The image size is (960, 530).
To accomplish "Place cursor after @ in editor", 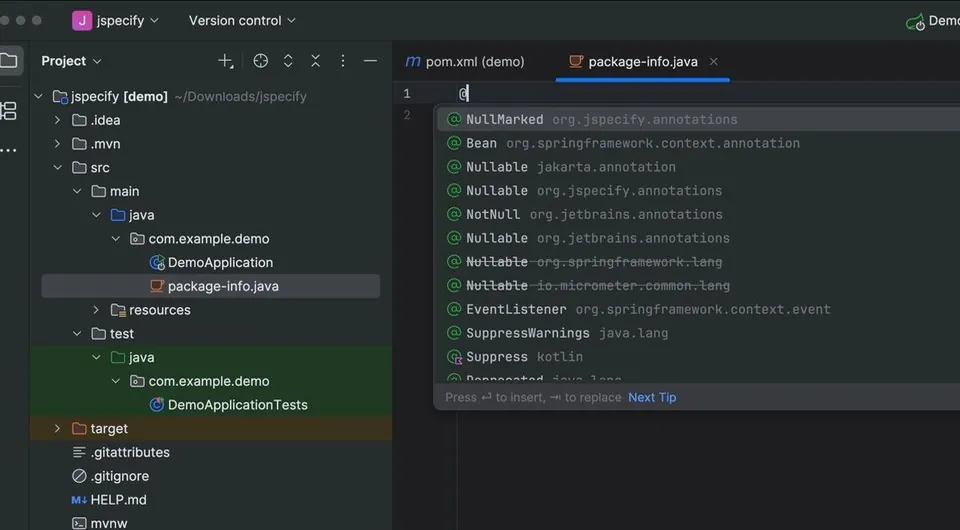I will 468,94.
